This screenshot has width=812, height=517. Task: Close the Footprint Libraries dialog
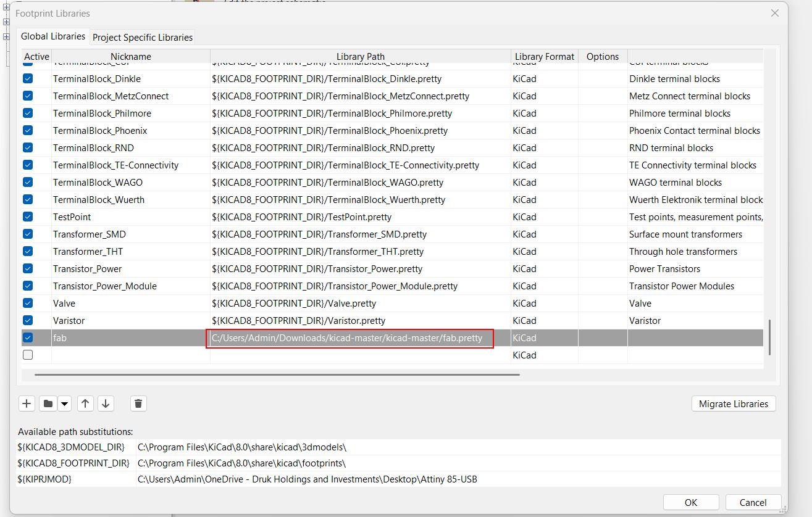774,13
